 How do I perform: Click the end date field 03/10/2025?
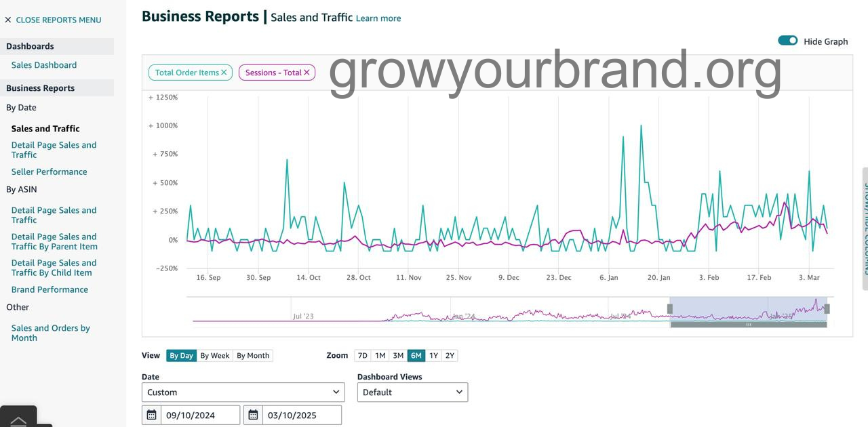302,415
